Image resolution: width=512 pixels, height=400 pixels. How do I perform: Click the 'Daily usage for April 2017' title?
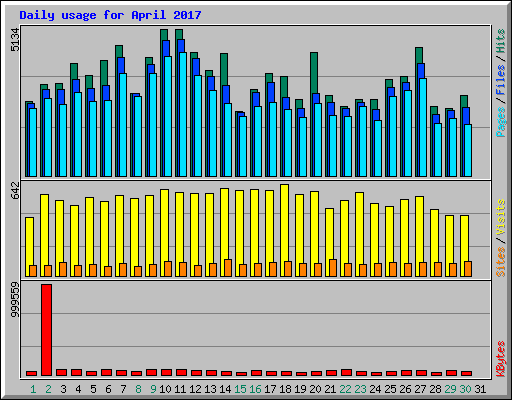point(110,15)
